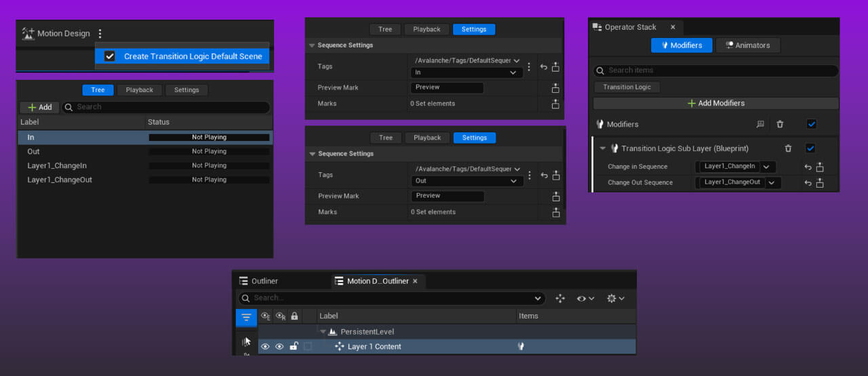Delete the Transition Logic Sub Layer modifier

(x=788, y=148)
